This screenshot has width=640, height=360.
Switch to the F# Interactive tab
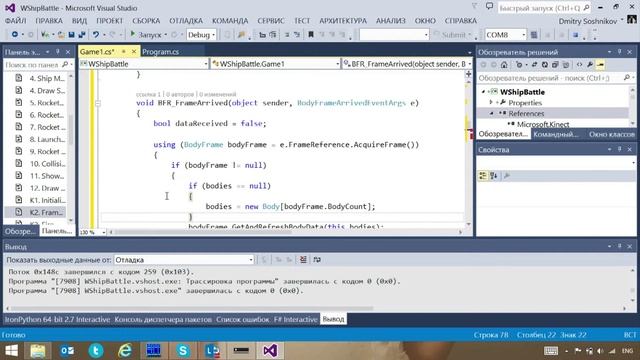296,319
